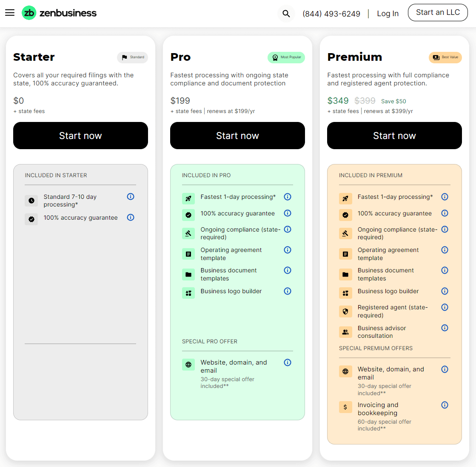The width and height of the screenshot is (476, 467).
Task: Click the $349 Premium price
Action: coord(338,101)
